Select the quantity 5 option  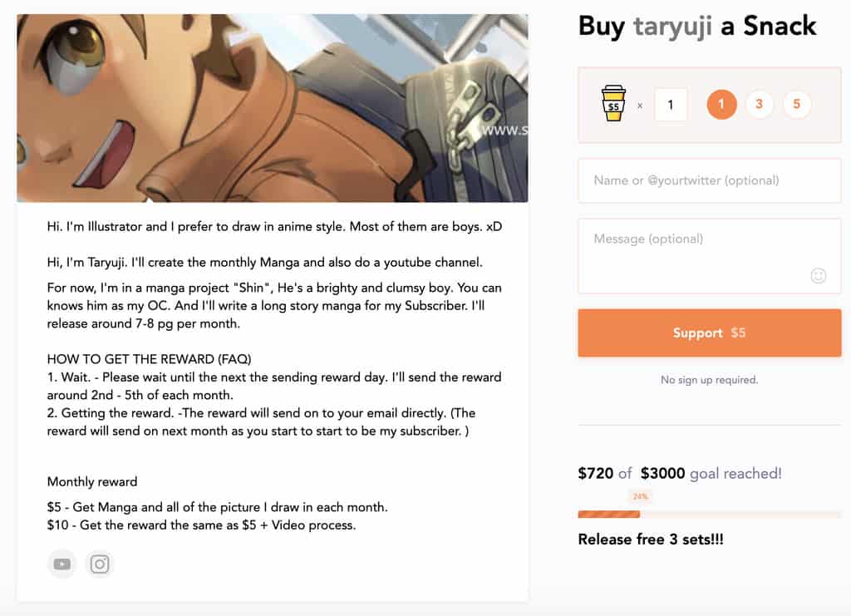coord(796,104)
